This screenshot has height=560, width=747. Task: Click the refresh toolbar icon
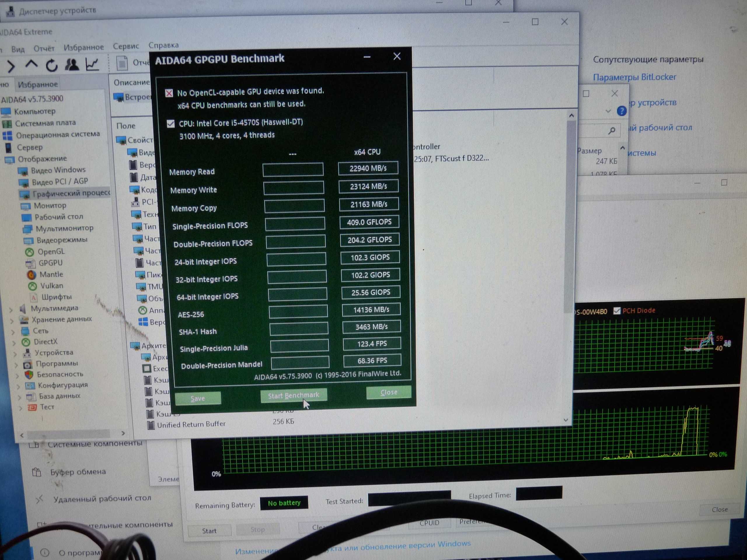[52, 65]
